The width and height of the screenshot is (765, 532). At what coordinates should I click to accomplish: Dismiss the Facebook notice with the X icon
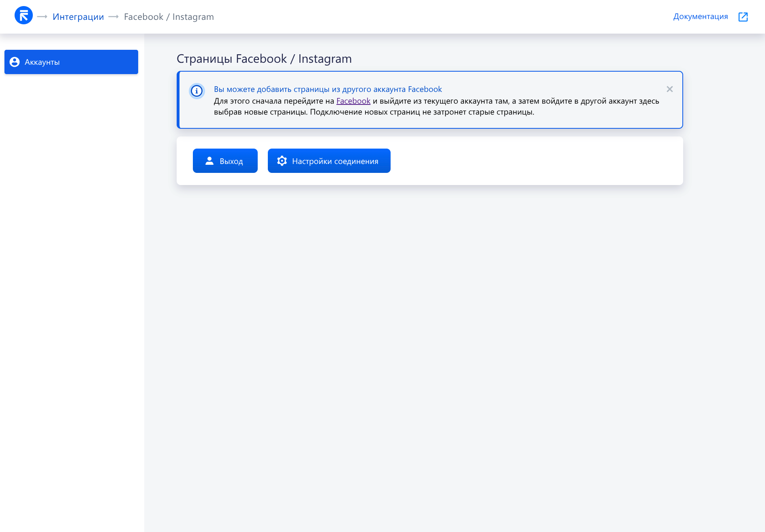[669, 89]
